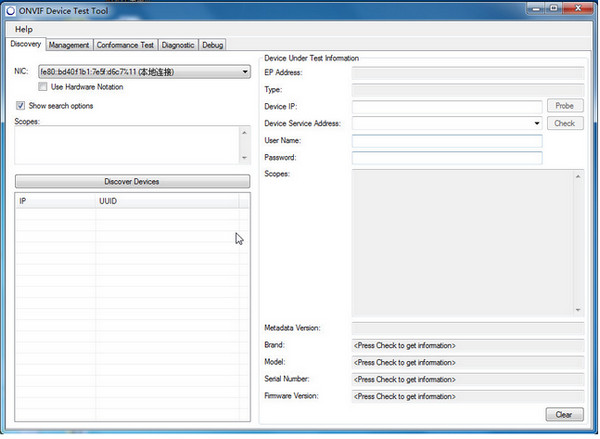Image resolution: width=600 pixels, height=439 pixels.
Task: Expand the NIC dropdown list
Action: click(245, 72)
